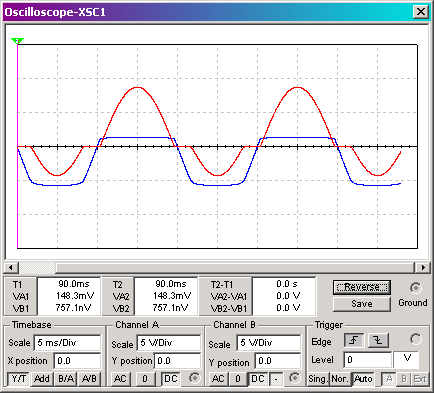
Task: Click the left scroll arrow under the graph
Action: coord(11,267)
